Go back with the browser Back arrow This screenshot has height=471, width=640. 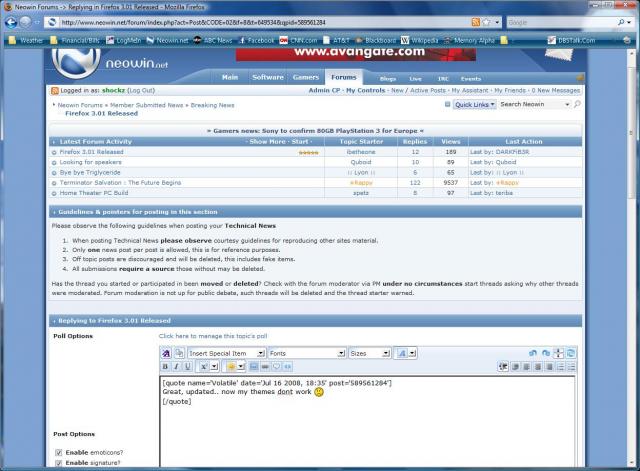[x=11, y=22]
